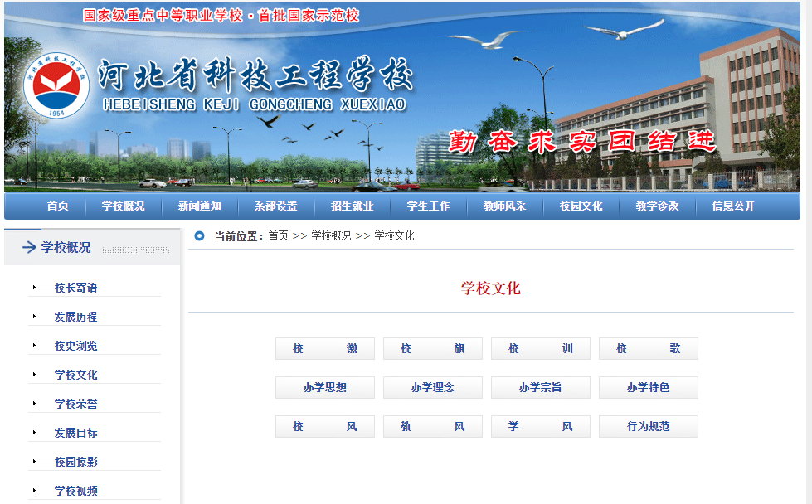Open the 学风 button

click(540, 426)
